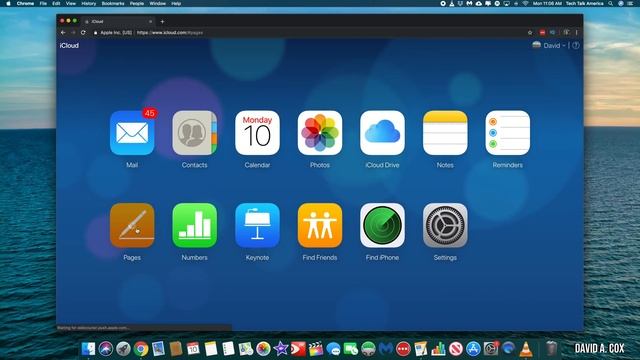
Task: Click the menu bar clock Mon 11:06 AM
Action: point(547,3)
